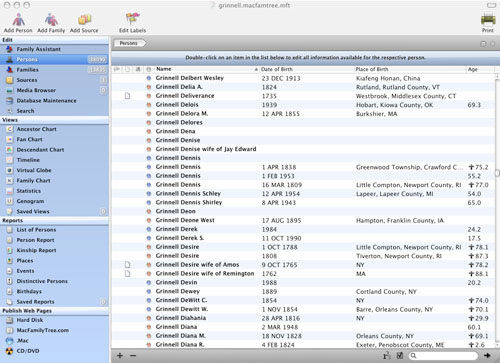This screenshot has height=363, width=500.
Task: Open the Statistics view
Action: [x=54, y=191]
